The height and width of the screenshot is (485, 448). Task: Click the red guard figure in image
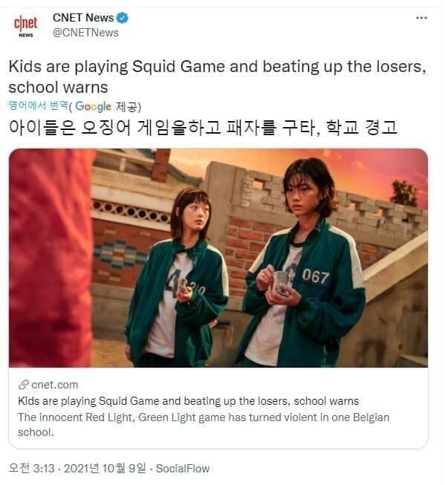(x=51, y=258)
